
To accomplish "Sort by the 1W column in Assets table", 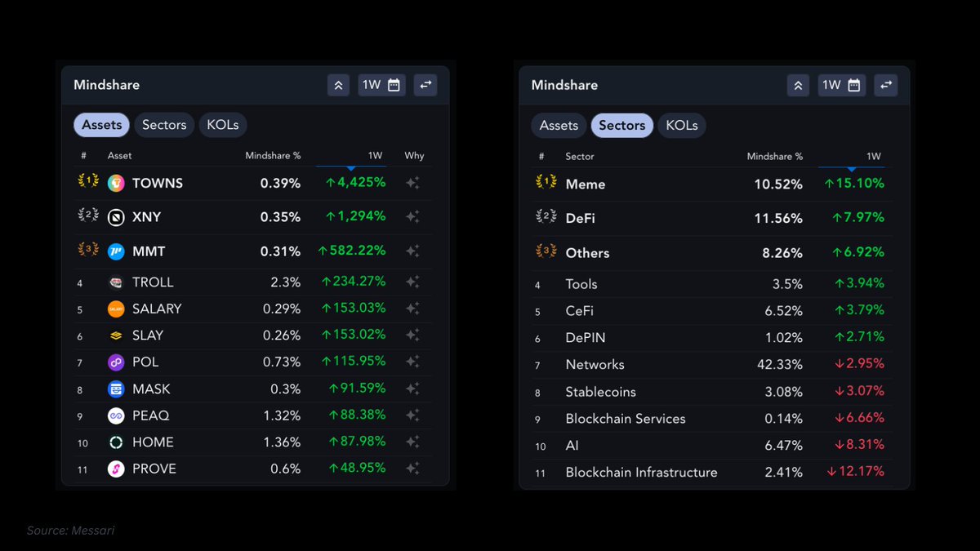I will coord(376,156).
